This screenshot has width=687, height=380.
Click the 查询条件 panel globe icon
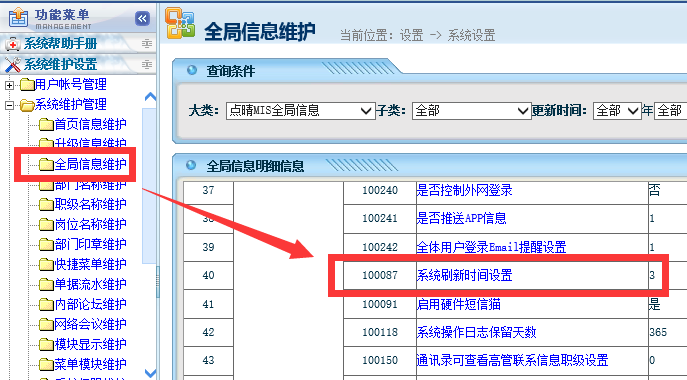191,70
